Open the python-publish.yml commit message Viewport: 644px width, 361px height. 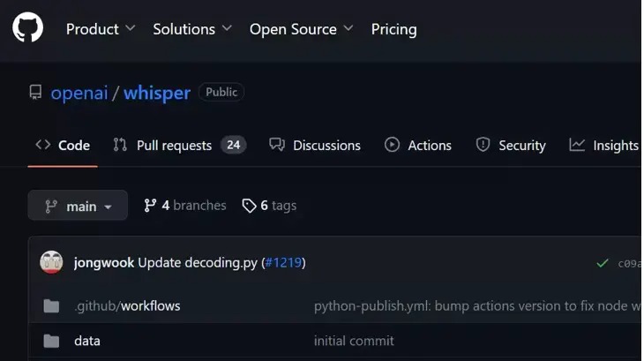[x=477, y=306]
